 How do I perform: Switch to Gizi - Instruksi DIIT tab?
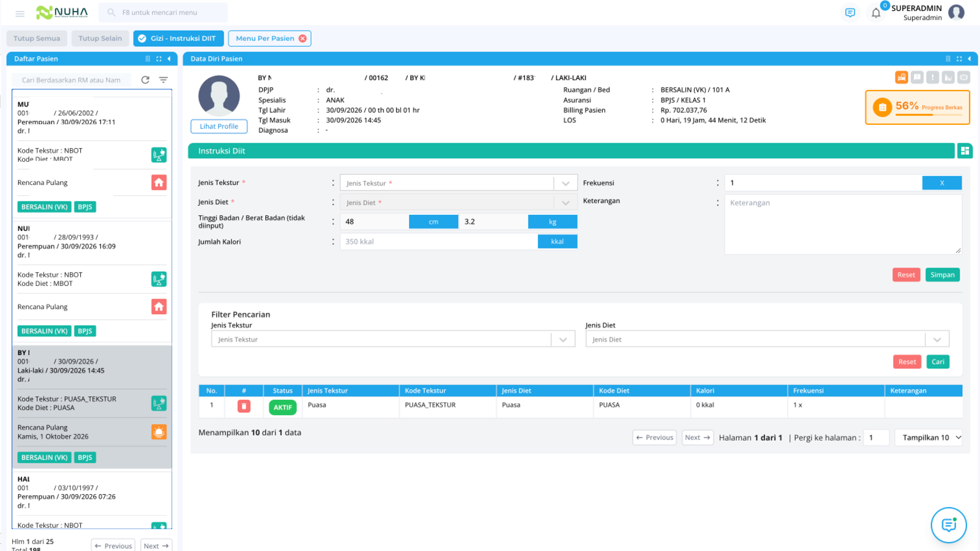click(x=176, y=39)
